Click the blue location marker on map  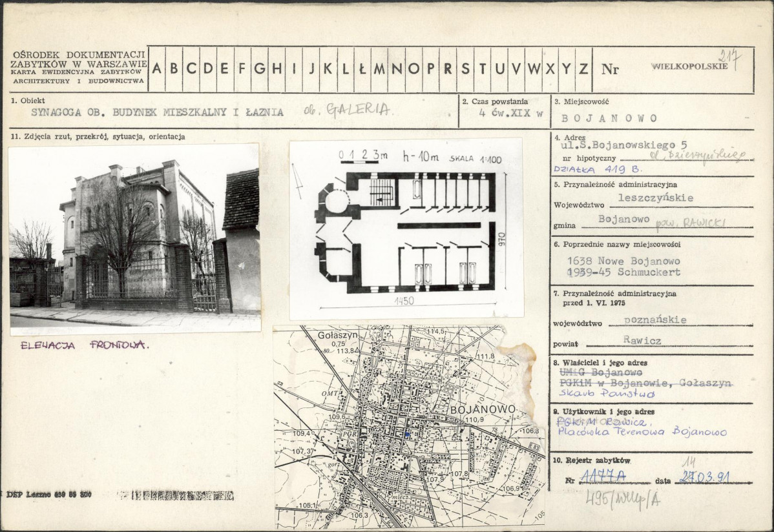(406, 435)
